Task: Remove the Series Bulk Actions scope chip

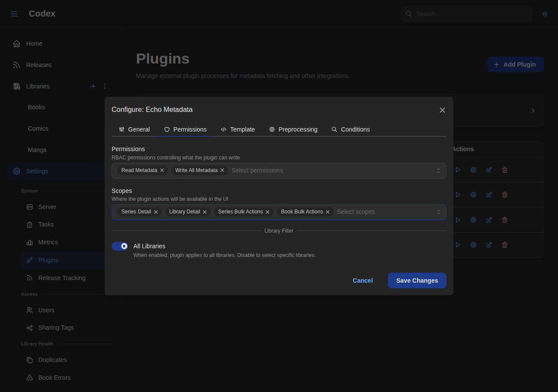Action: pyautogui.click(x=268, y=212)
